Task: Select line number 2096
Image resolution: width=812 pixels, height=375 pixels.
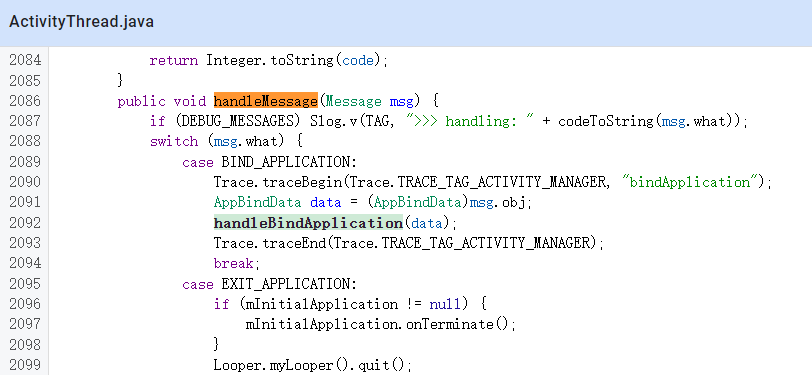Action: 25,304
